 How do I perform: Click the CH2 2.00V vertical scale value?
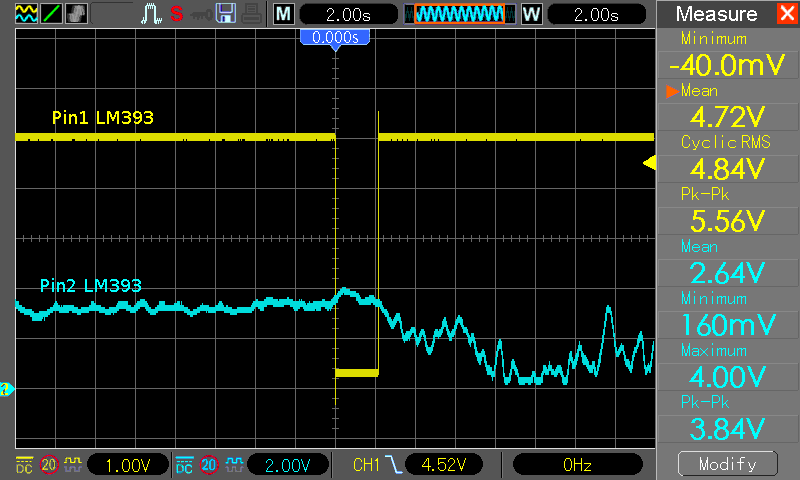pos(287,465)
